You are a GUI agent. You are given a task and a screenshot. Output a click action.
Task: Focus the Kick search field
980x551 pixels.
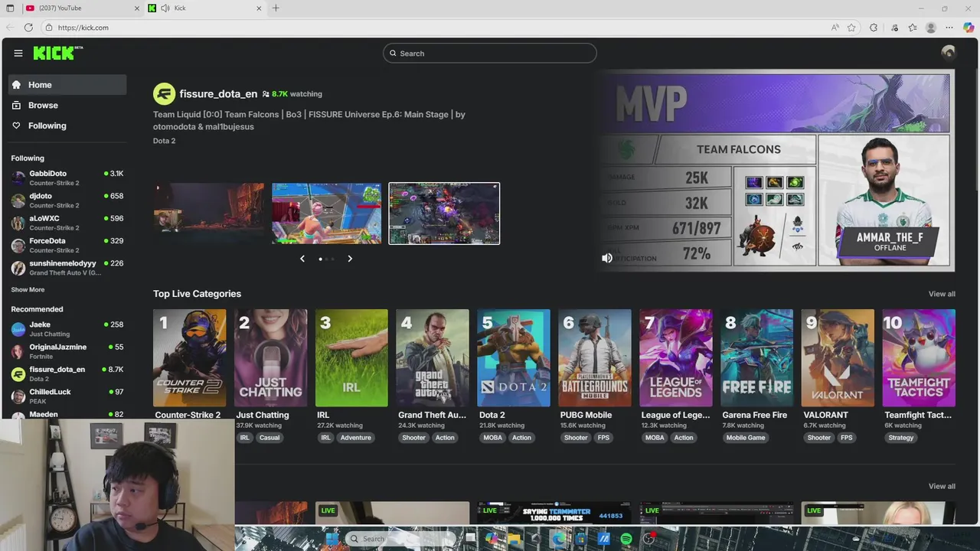coord(490,53)
